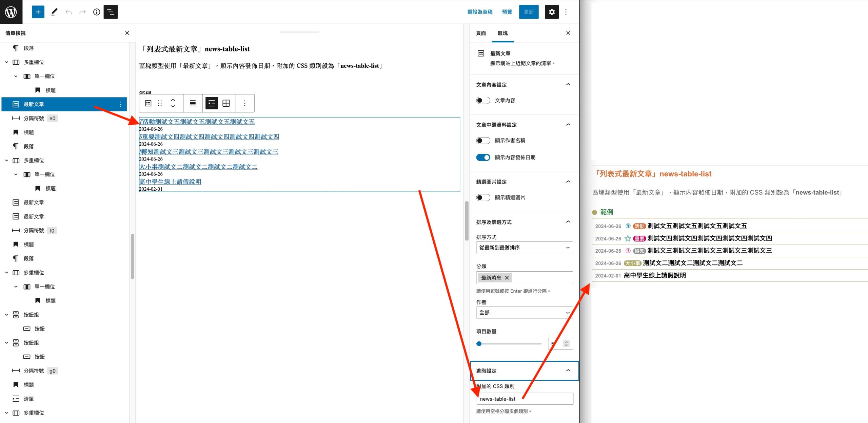Image resolution: width=868 pixels, height=423 pixels.
Task: Select grid view layout in block toolbar
Action: 226,103
